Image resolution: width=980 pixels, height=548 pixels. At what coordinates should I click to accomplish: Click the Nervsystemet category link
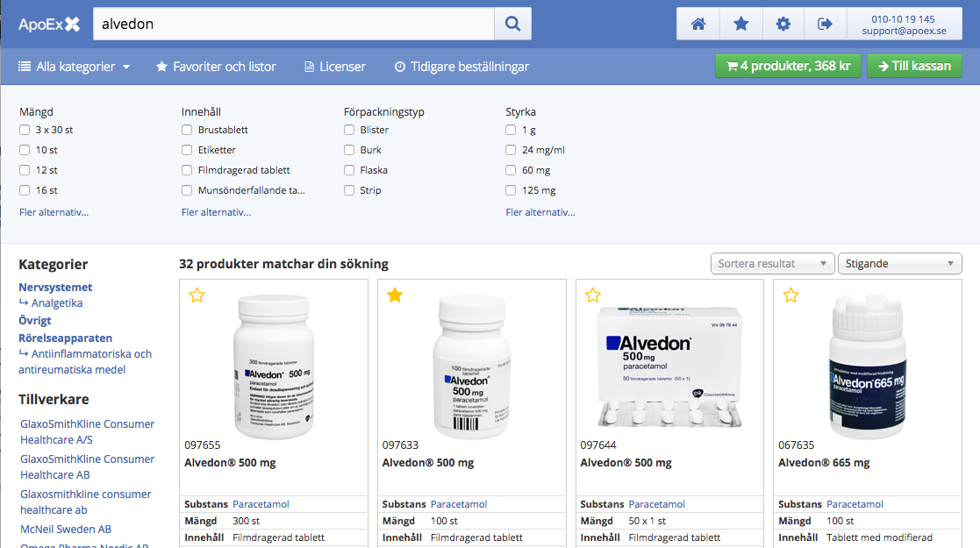[55, 288]
